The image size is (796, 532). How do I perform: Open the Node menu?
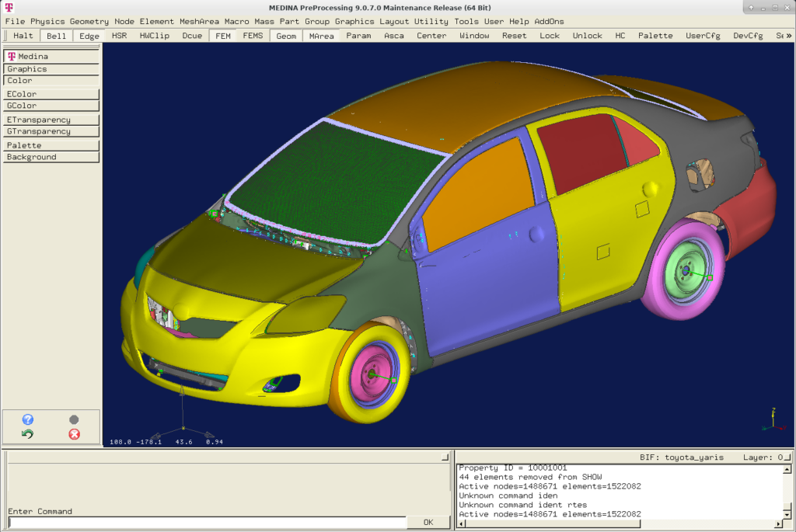click(124, 21)
